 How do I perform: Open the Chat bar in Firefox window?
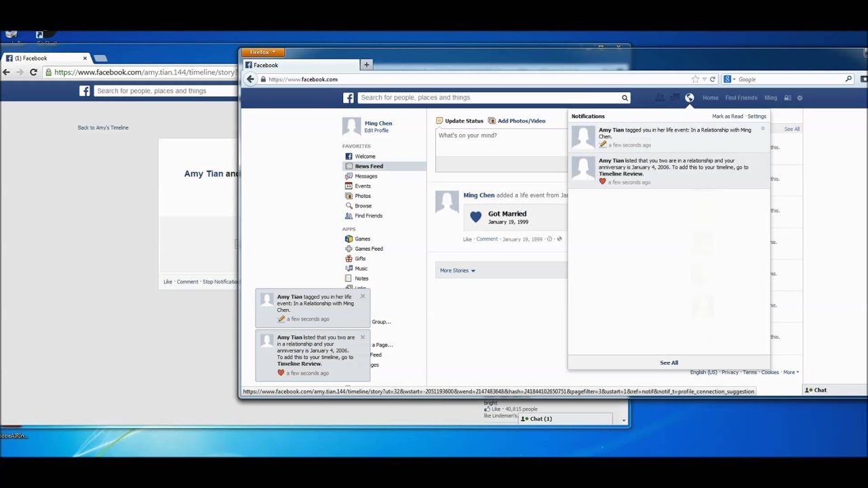click(835, 390)
